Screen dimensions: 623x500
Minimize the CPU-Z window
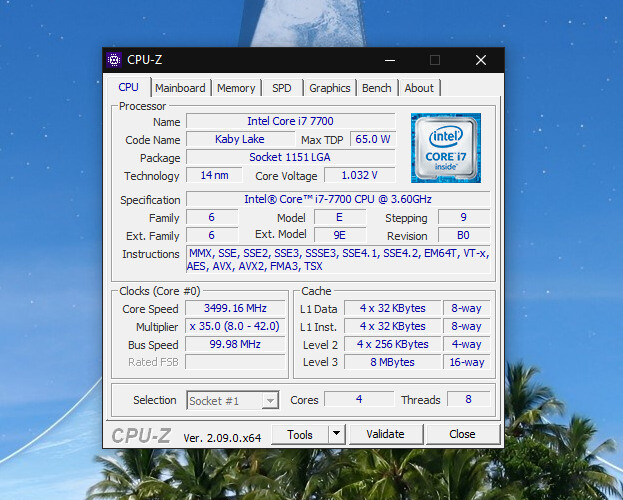pyautogui.click(x=390, y=60)
